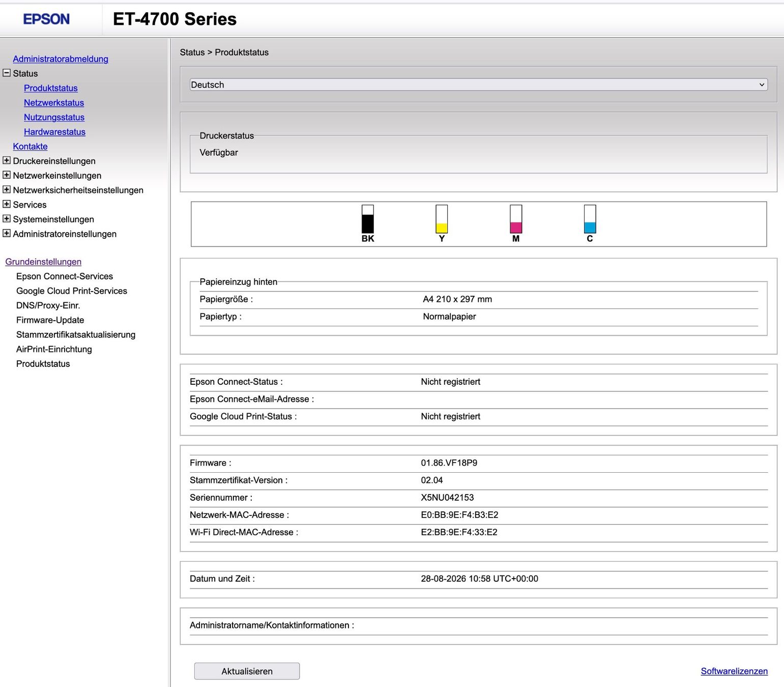
Task: Expand the Netzwerksicherheitseinstellungen section
Action: click(x=7, y=189)
